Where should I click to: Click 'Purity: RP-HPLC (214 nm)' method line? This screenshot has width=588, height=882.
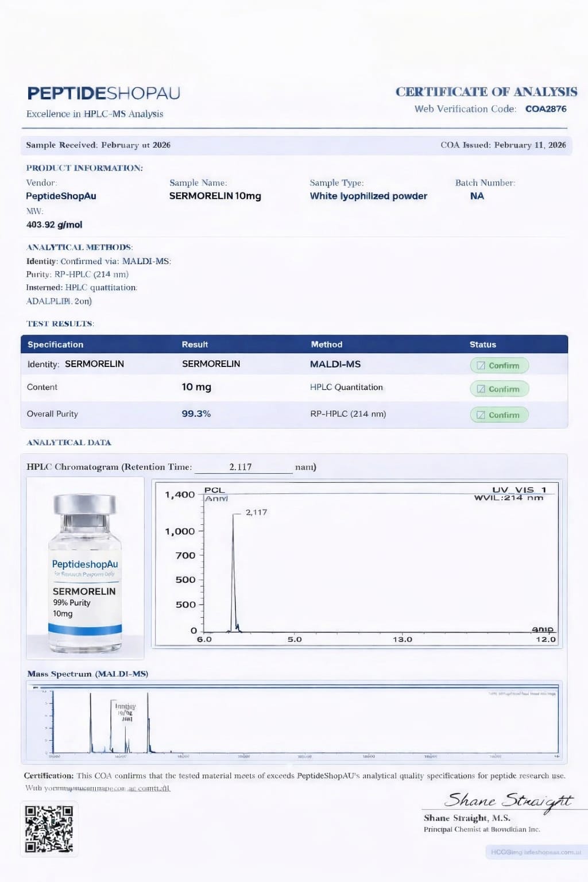tap(78, 274)
